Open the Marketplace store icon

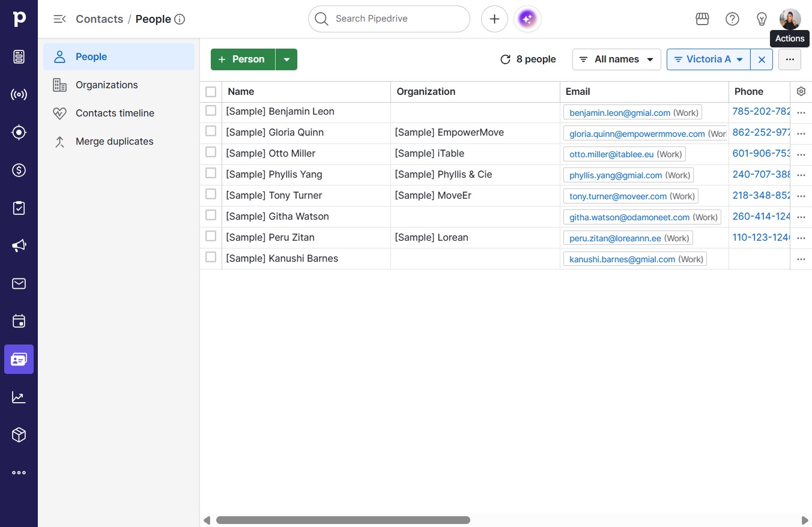(702, 19)
